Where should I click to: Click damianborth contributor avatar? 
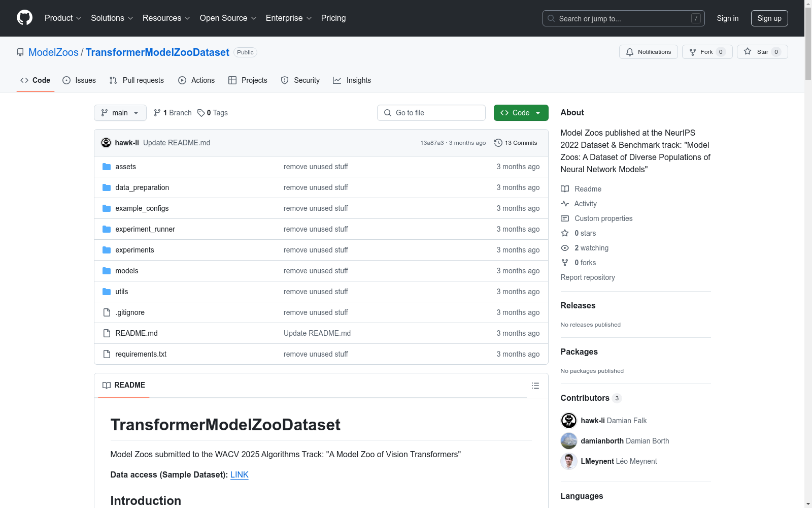569,441
